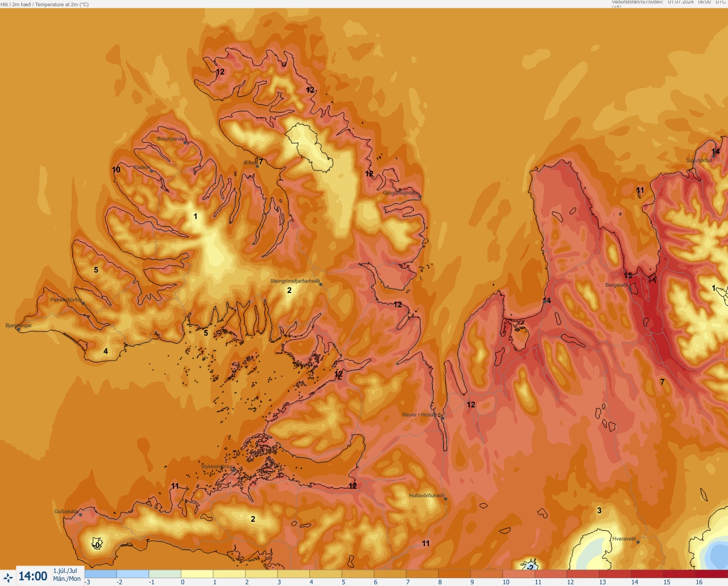728x586 pixels.
Task: Click the temperature value 3 above Hveravellir
Action: click(x=599, y=510)
